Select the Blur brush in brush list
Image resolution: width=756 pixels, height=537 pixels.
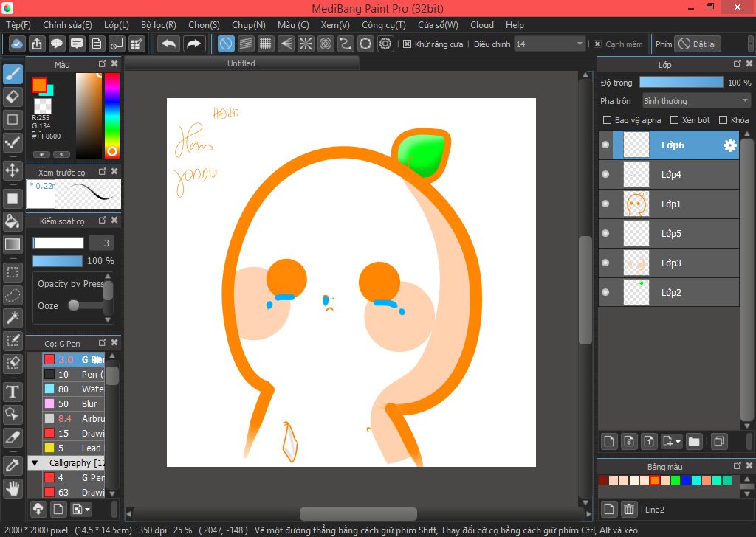click(73, 403)
